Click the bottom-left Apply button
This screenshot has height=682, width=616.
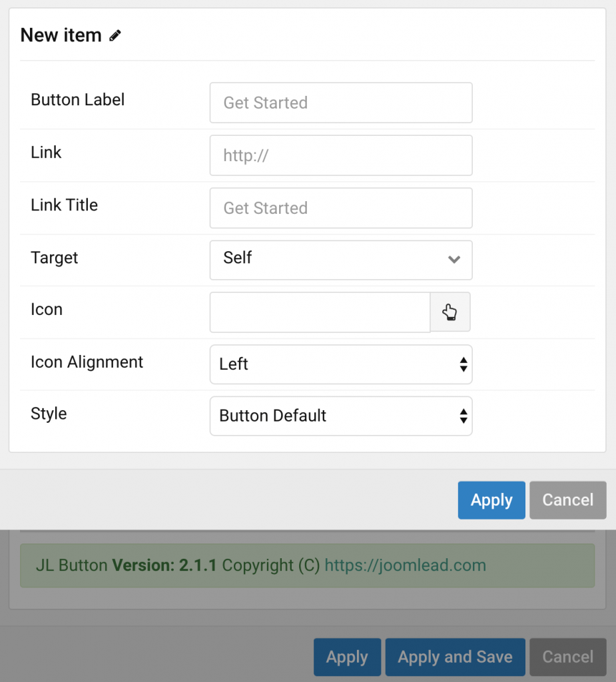[x=347, y=657]
